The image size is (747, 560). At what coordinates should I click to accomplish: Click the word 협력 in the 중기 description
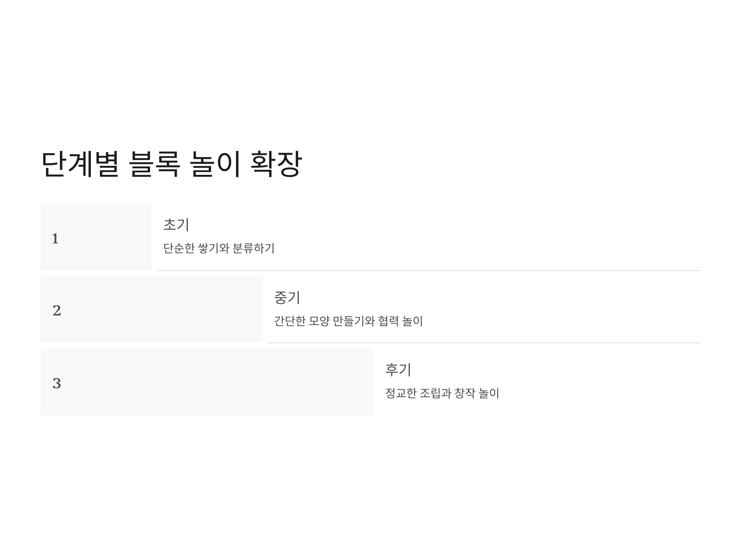(388, 321)
